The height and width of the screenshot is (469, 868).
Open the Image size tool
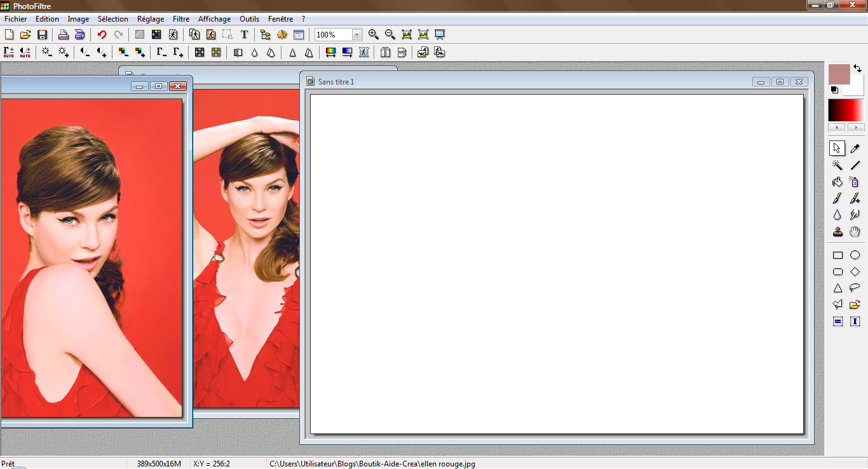pyautogui.click(x=194, y=35)
